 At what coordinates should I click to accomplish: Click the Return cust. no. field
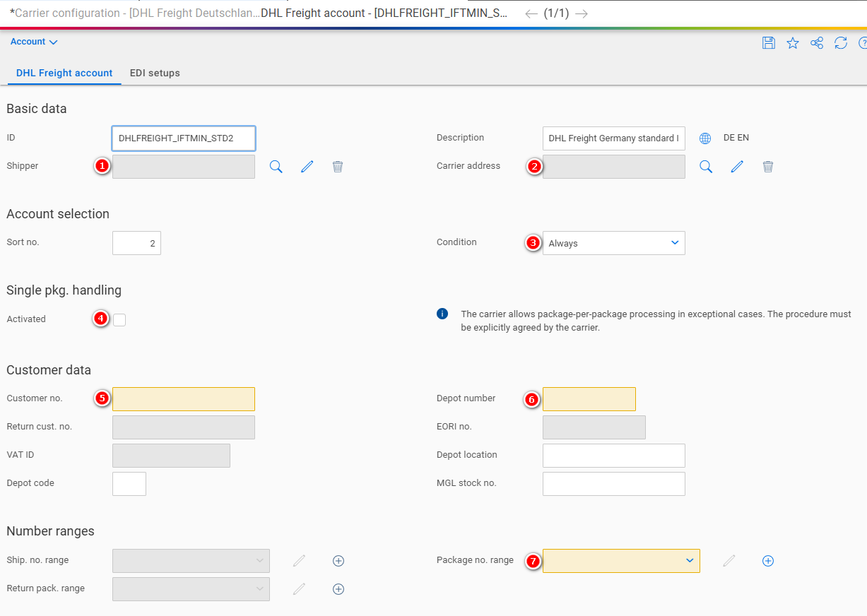point(184,427)
